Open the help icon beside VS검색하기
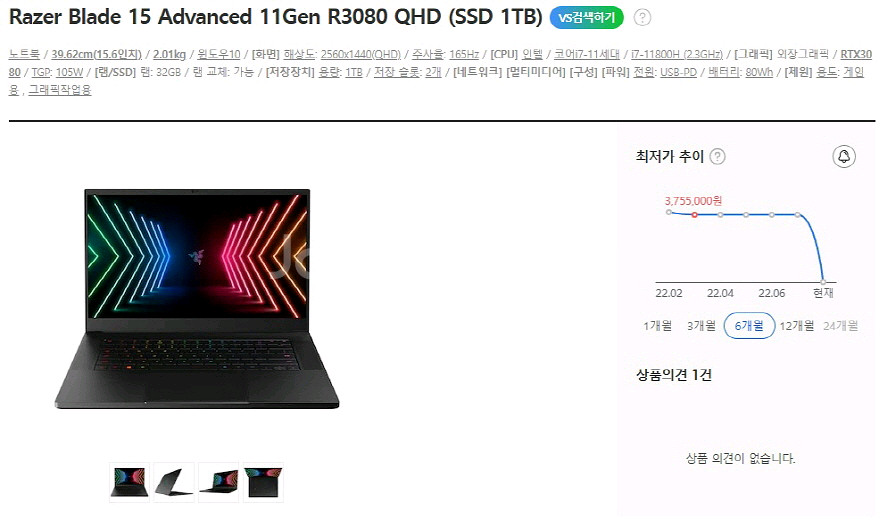Screen dimensions: 888x526 click(x=642, y=18)
